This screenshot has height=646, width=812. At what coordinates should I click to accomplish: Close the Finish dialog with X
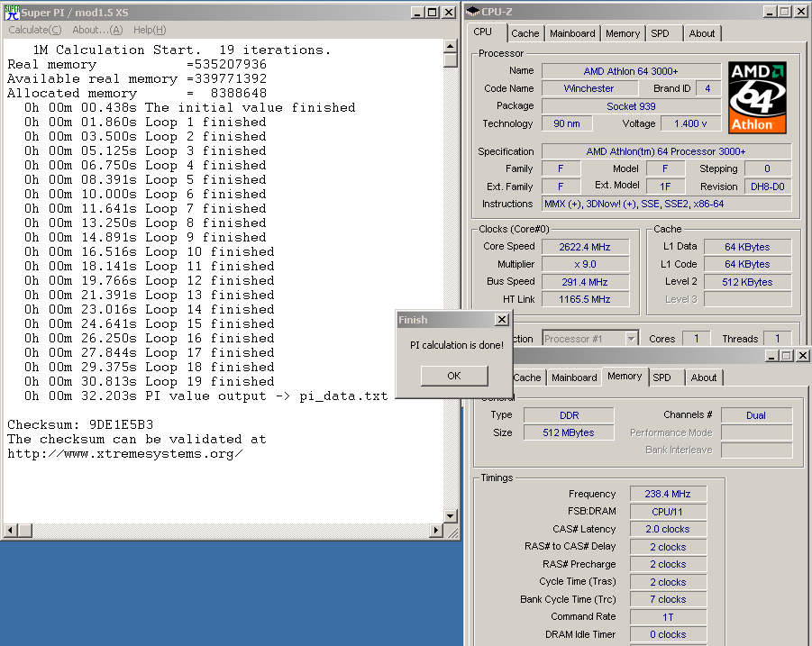[502, 319]
